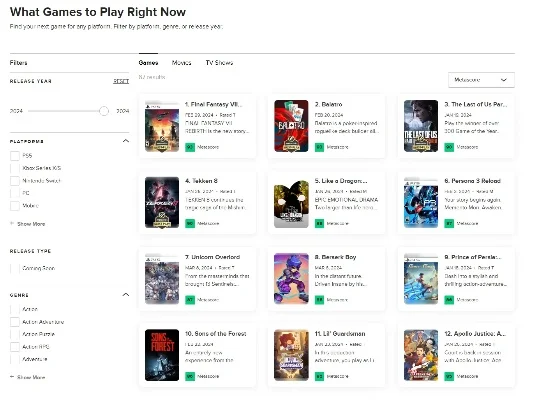
Task: Collapse the Genre filter section chevron
Action: coord(126,295)
